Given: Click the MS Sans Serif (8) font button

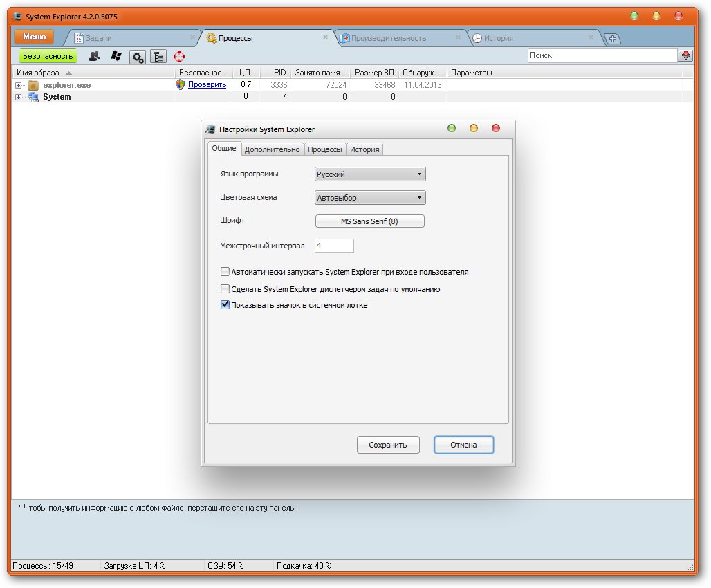Looking at the screenshot, I should click(369, 221).
